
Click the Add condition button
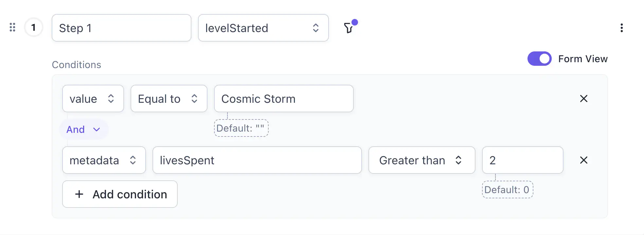(x=119, y=194)
